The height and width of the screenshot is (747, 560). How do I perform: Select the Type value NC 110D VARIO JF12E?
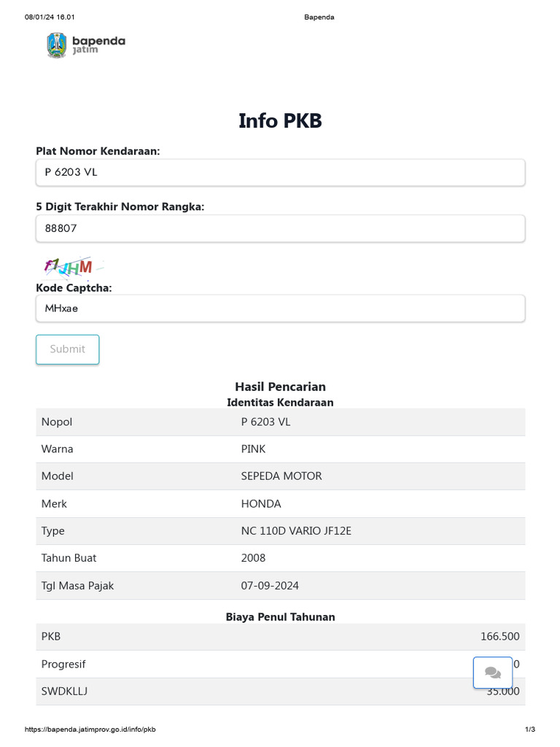(x=296, y=531)
